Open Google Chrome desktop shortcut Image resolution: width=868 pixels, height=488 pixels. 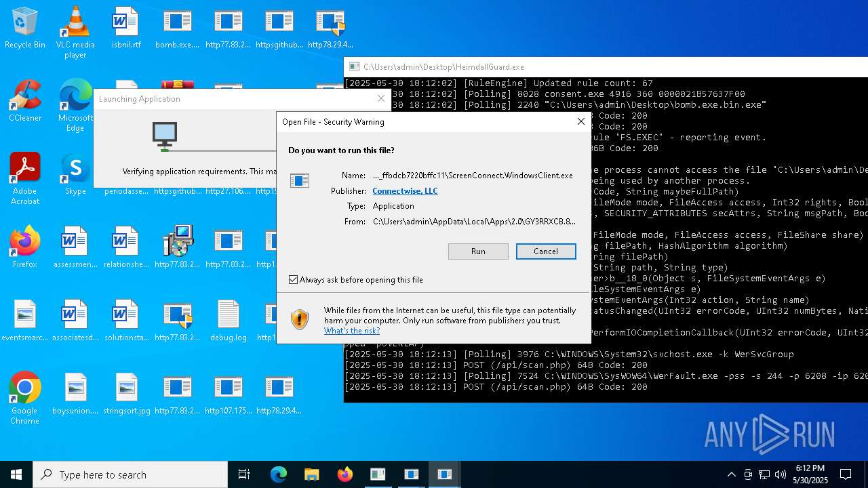click(25, 399)
